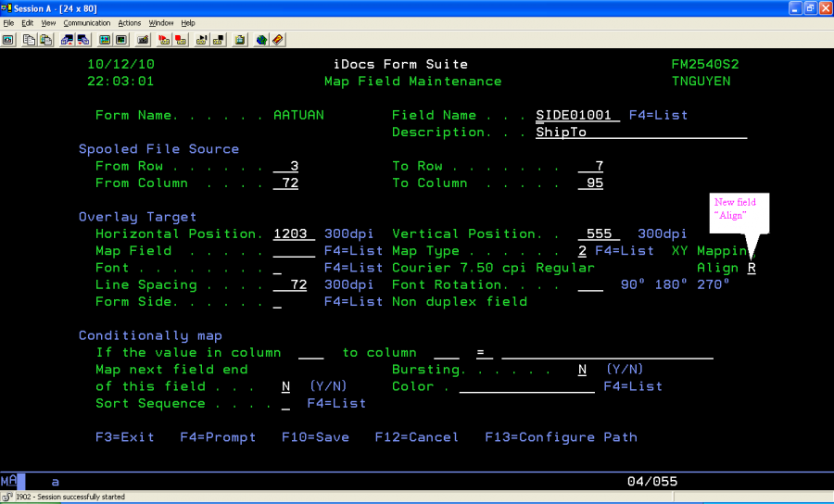Click the Color input field
This screenshot has height=504, width=834.
[x=526, y=386]
